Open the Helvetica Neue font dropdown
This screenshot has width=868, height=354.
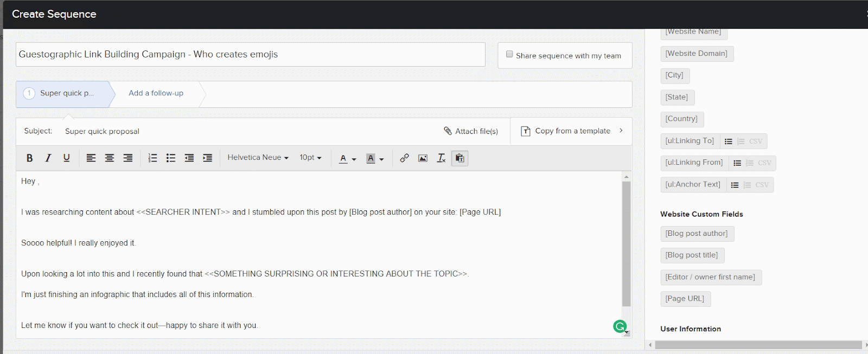point(258,158)
